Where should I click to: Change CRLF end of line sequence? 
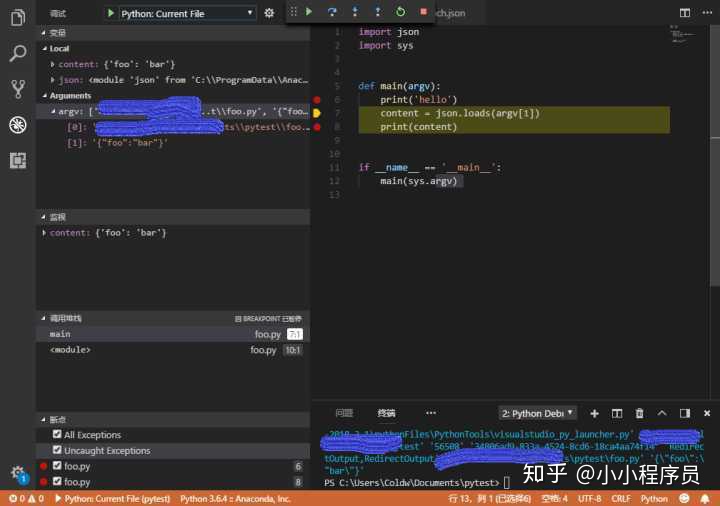point(621,499)
